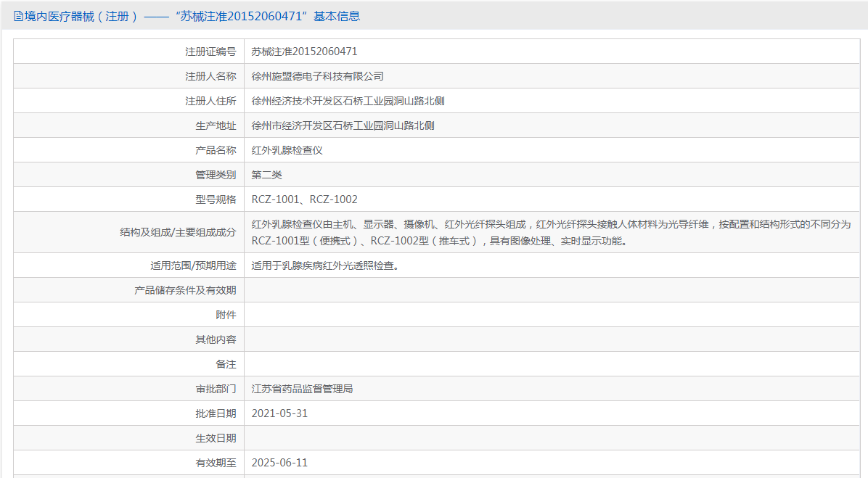This screenshot has height=478, width=868.
Task: Select product name 红外乳腺检查仪
Action: 287,150
